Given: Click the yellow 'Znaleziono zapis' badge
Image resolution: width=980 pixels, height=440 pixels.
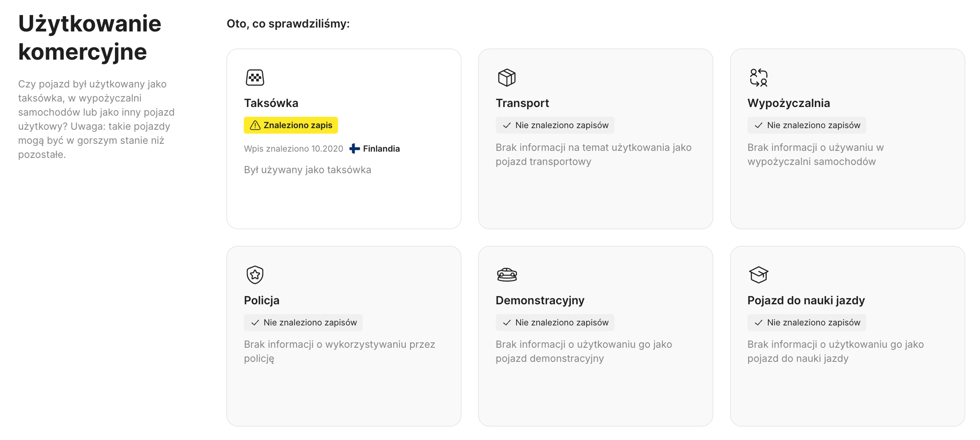Looking at the screenshot, I should click(291, 125).
